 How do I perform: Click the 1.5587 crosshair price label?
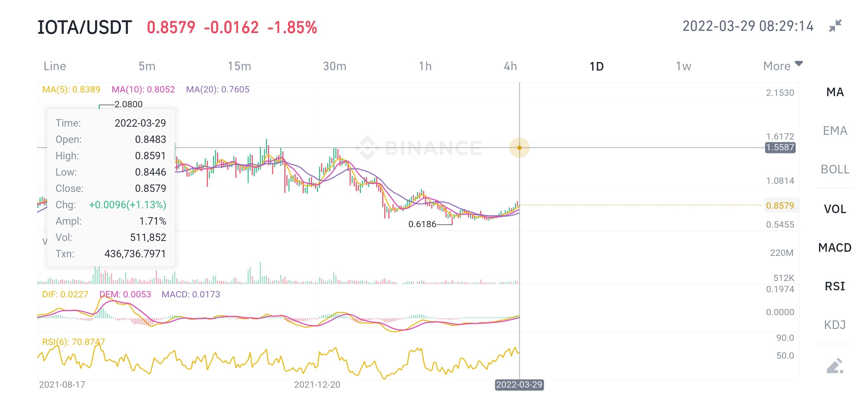[x=780, y=147]
